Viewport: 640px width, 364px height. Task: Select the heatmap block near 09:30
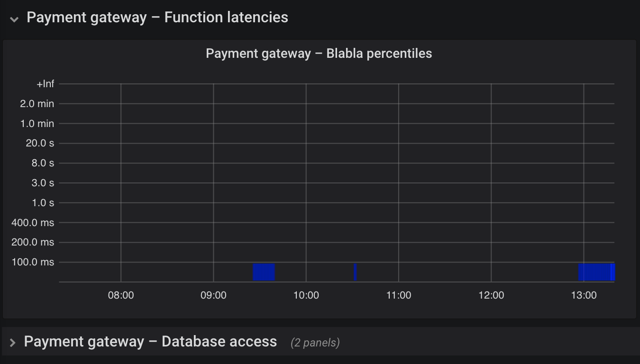pos(264,272)
